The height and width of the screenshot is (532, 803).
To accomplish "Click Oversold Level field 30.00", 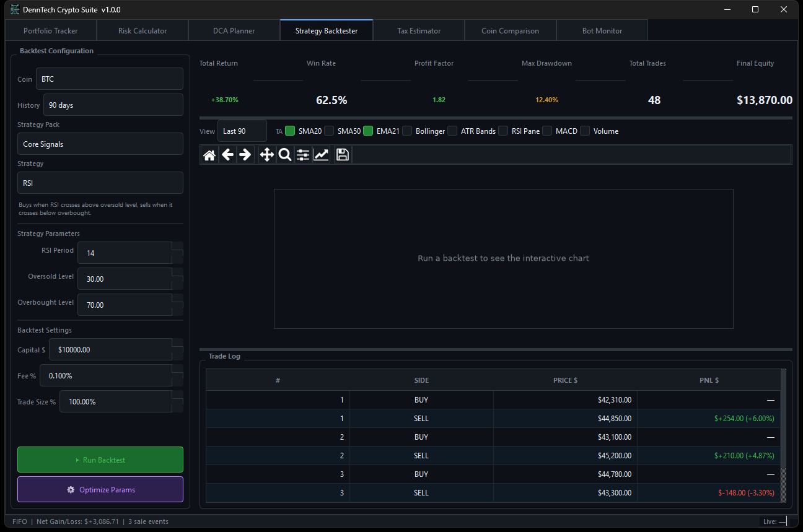I will [130, 279].
